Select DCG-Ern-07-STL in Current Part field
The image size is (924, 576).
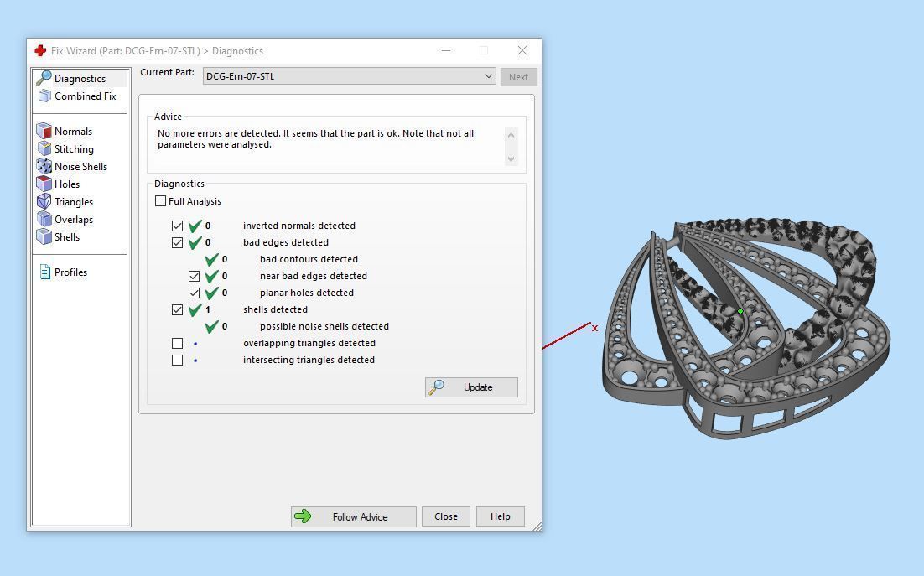point(349,76)
